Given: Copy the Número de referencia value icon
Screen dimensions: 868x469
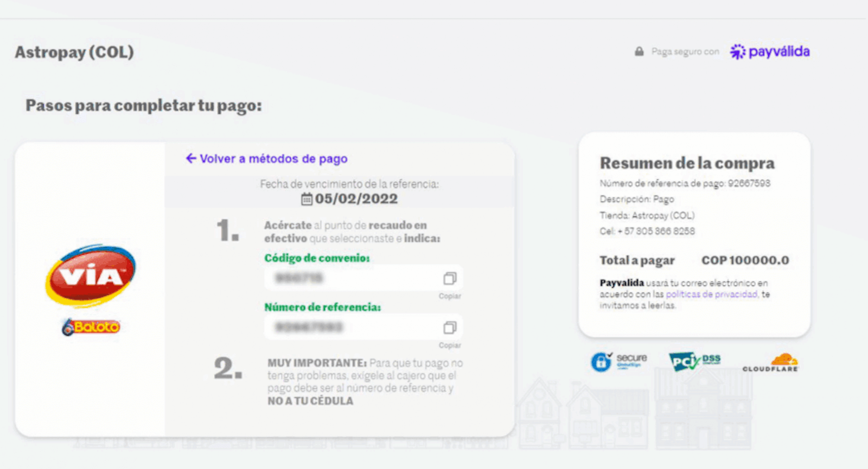Looking at the screenshot, I should 450,327.
